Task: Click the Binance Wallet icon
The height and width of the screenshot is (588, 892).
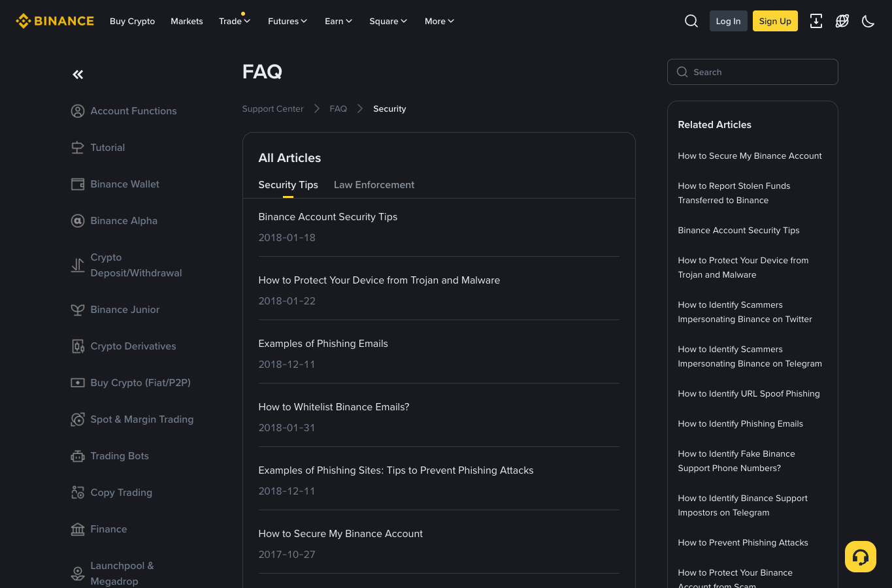Action: pyautogui.click(x=78, y=184)
